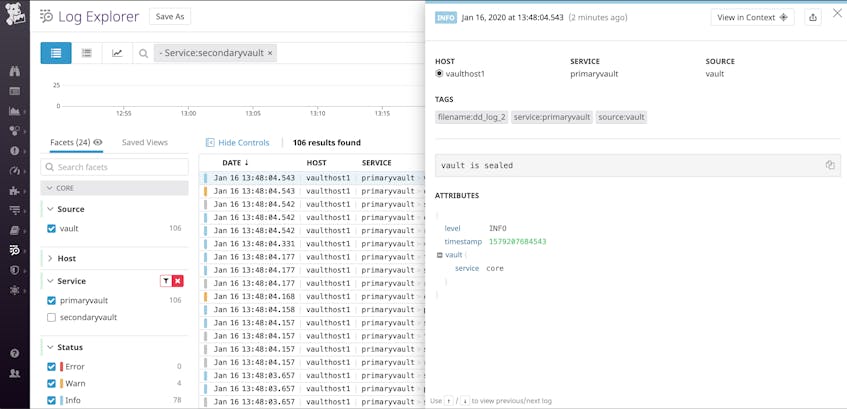This screenshot has width=847, height=409.
Task: Open the Watchdog binoculars sidebar icon
Action: tap(15, 71)
